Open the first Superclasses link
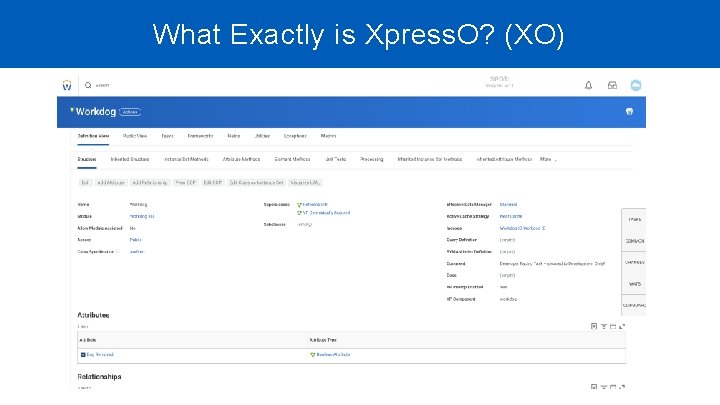 pyautogui.click(x=315, y=204)
